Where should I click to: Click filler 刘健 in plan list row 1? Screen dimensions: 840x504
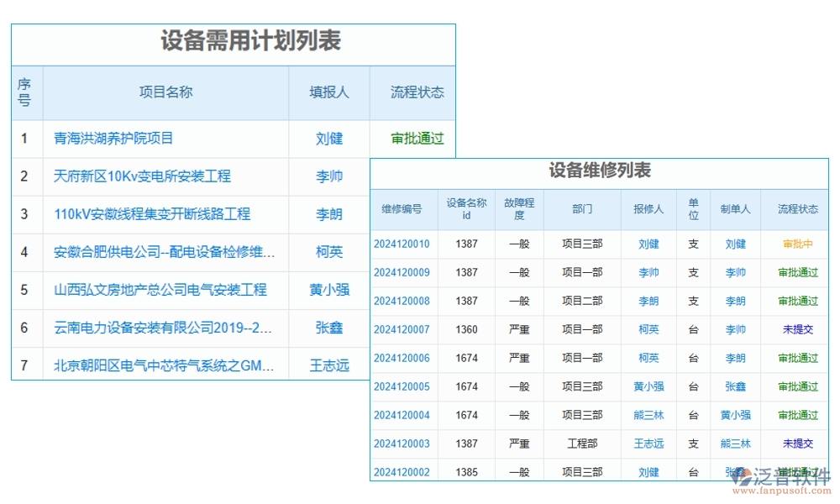[x=328, y=139]
